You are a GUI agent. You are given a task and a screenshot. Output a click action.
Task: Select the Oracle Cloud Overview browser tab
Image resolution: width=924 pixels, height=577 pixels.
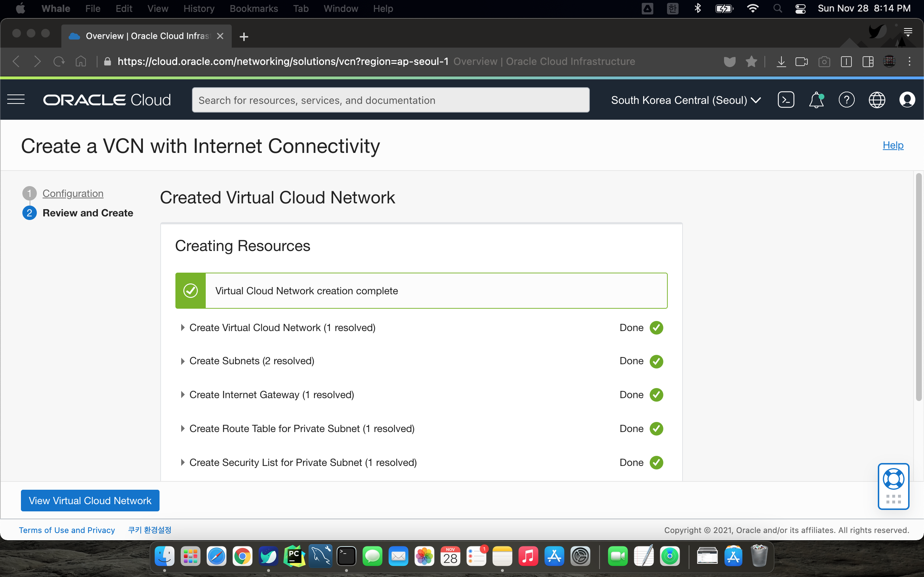click(x=147, y=36)
